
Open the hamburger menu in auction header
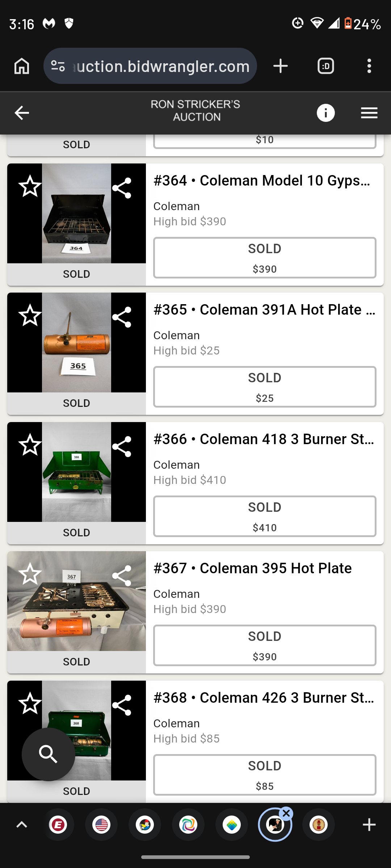point(369,113)
